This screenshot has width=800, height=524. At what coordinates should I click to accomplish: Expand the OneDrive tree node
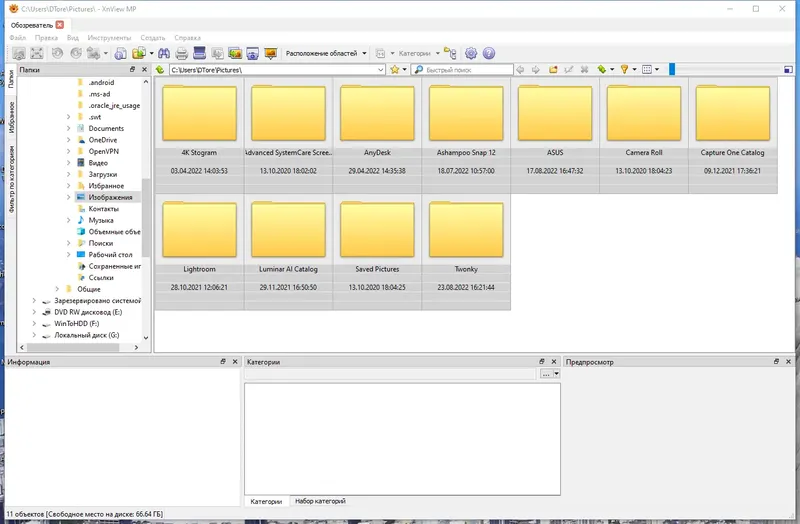click(68, 140)
